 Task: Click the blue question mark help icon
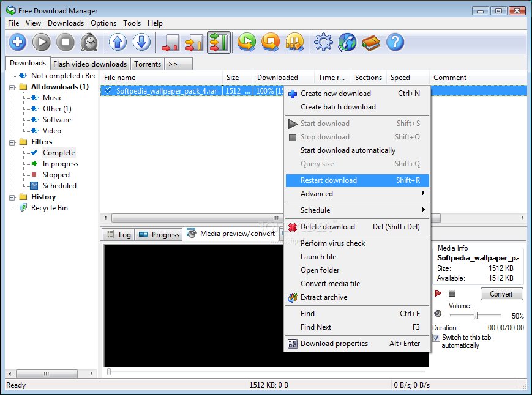pos(395,42)
